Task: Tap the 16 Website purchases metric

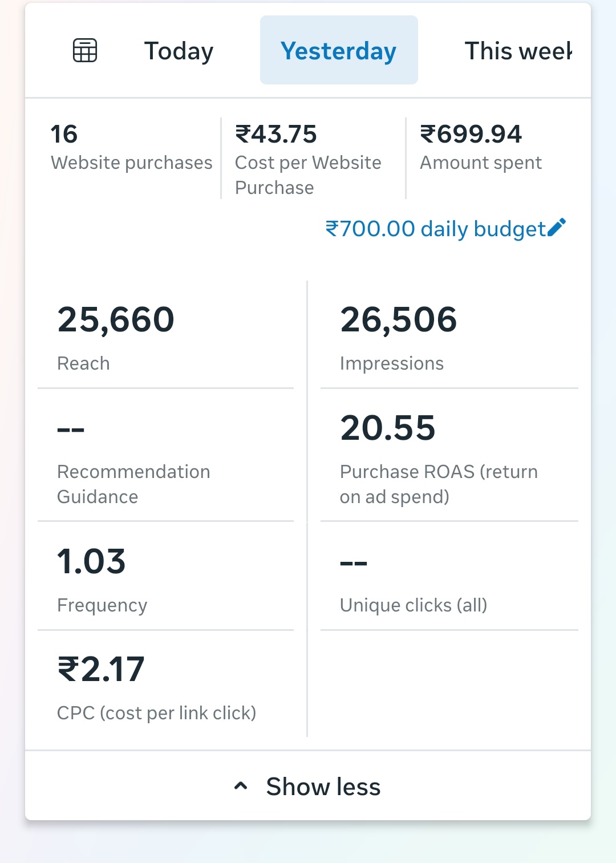Action: [x=130, y=147]
